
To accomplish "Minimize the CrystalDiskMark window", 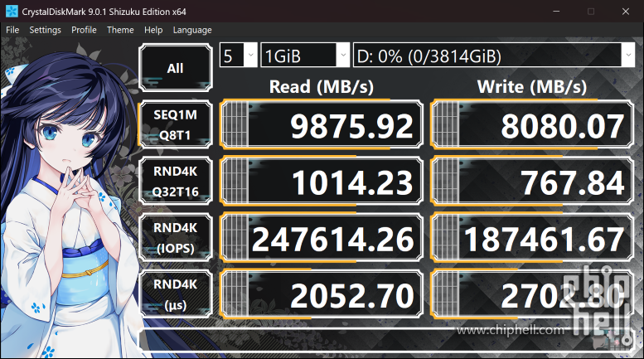I will 556,12.
